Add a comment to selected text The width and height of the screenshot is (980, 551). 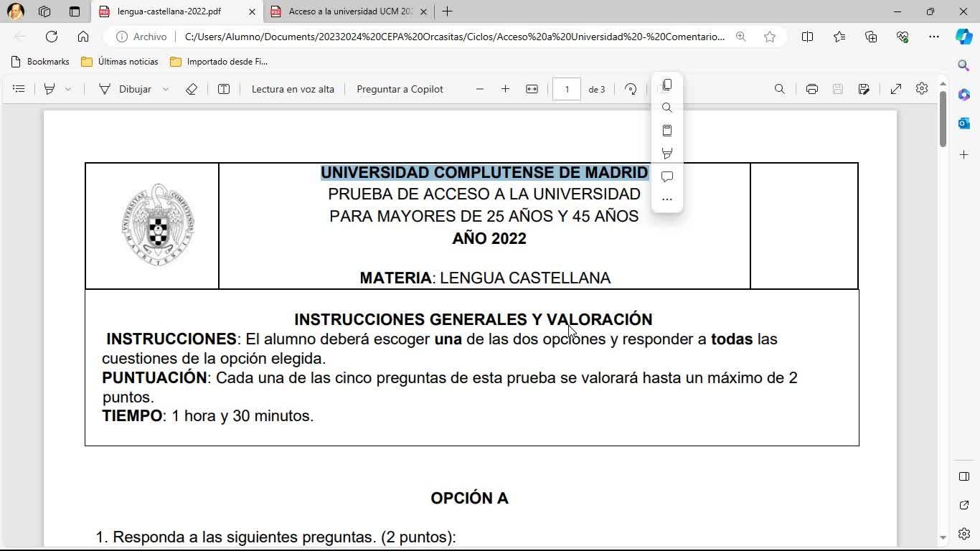pos(667,176)
